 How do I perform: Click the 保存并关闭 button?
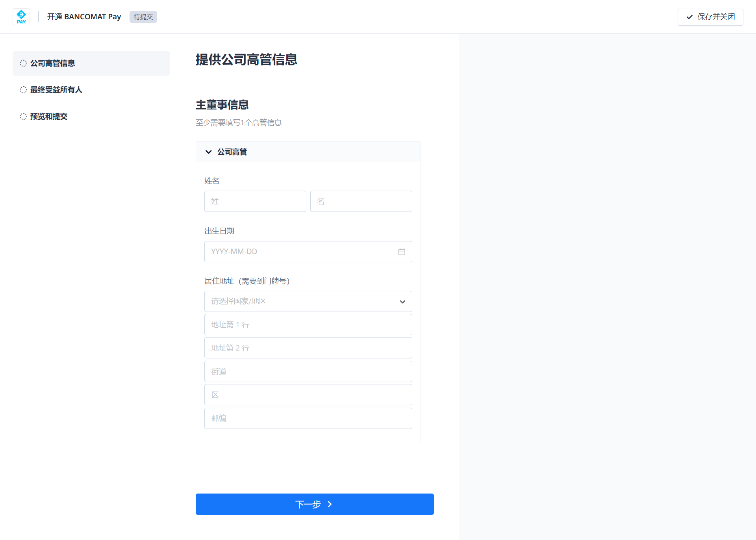(710, 17)
